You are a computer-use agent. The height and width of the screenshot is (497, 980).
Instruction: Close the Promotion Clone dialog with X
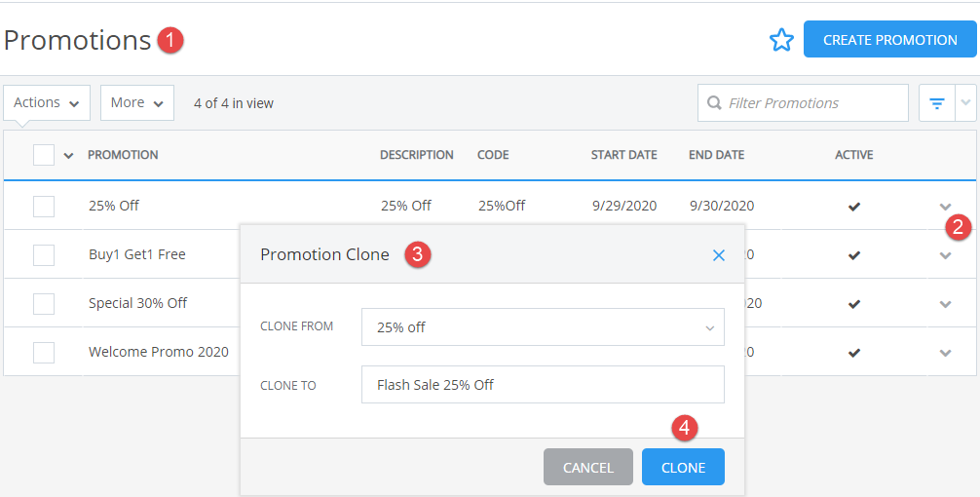click(719, 255)
